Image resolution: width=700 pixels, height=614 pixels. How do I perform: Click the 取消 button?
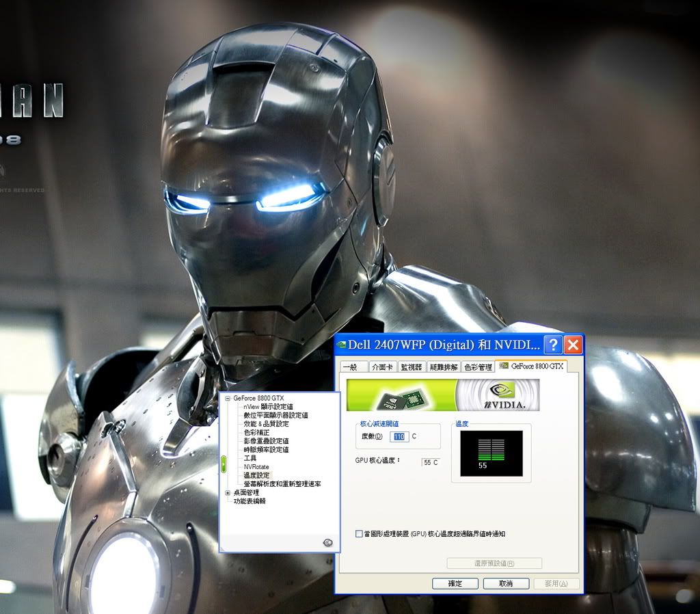pos(506,584)
